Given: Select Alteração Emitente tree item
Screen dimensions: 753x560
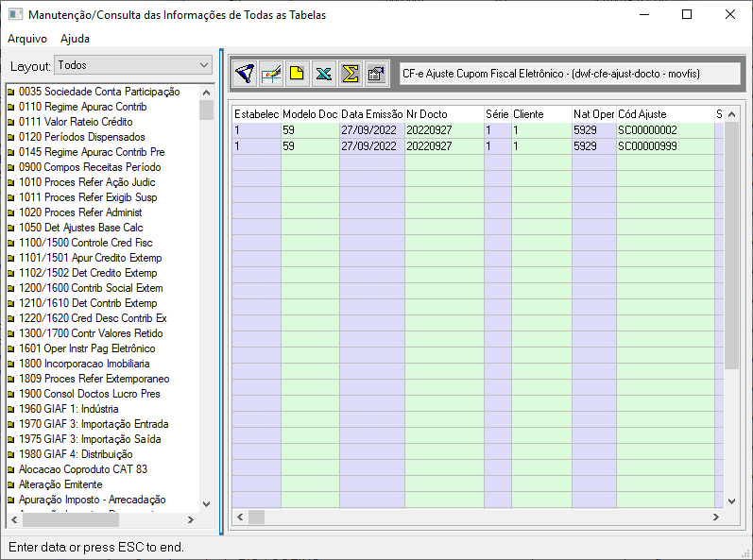Looking at the screenshot, I should pos(60,484).
